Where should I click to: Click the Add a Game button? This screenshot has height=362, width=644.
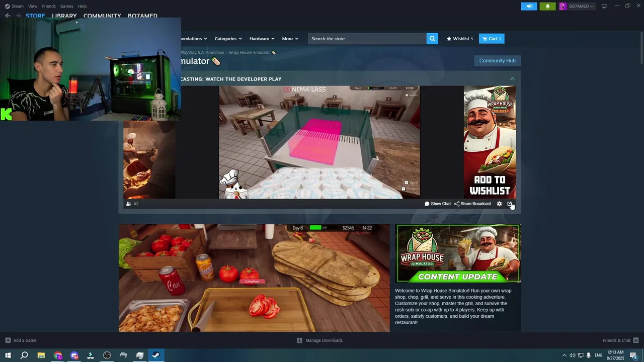click(x=21, y=340)
